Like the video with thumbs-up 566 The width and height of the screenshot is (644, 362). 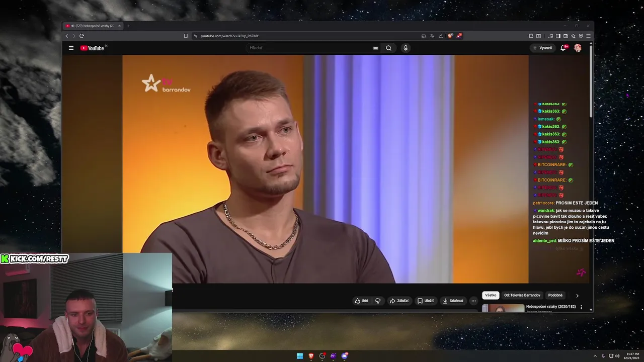pos(361,301)
